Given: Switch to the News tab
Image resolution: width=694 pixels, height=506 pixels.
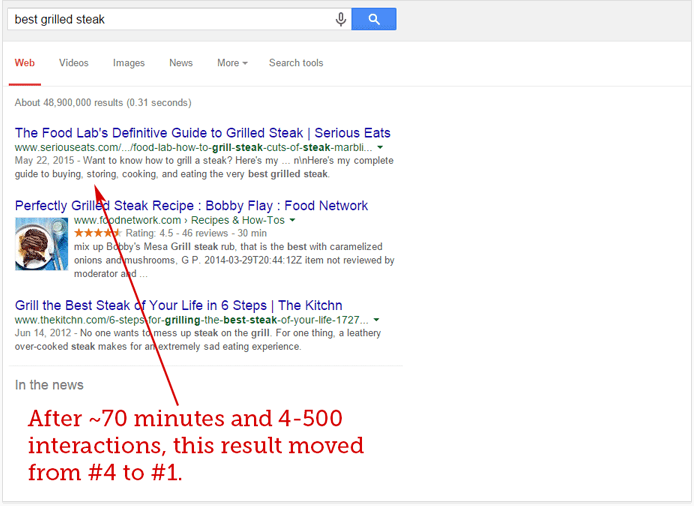Looking at the screenshot, I should click(x=181, y=63).
